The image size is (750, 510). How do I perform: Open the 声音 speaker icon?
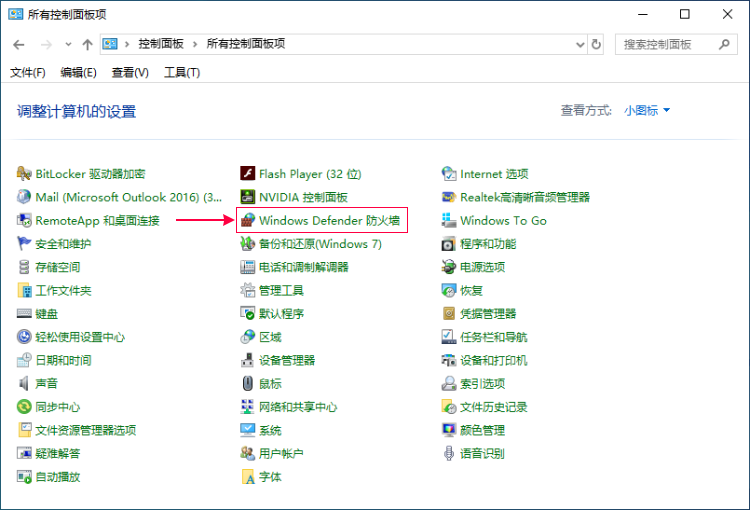[x=24, y=384]
